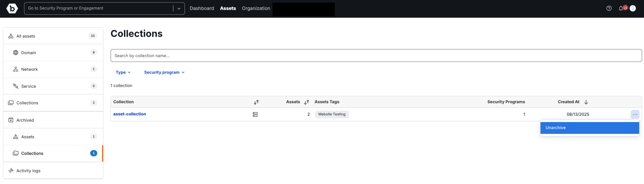Click the Service icon in sidebar
644x184 pixels.
[16, 86]
